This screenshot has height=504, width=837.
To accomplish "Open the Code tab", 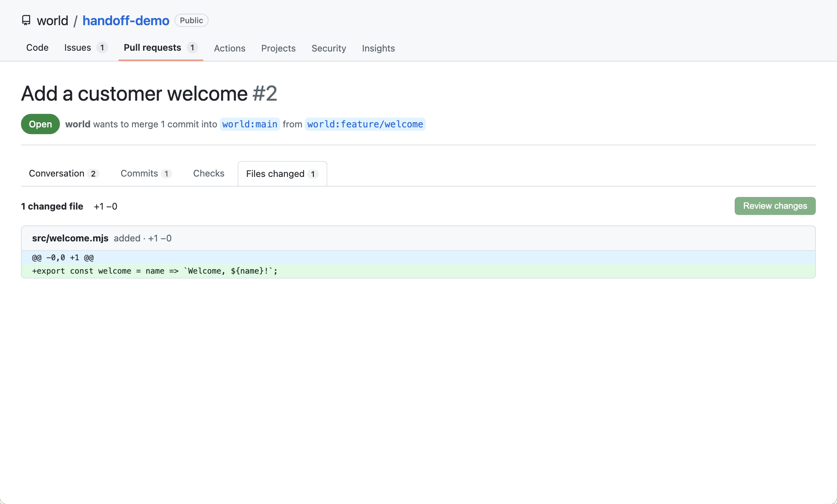I will [37, 48].
